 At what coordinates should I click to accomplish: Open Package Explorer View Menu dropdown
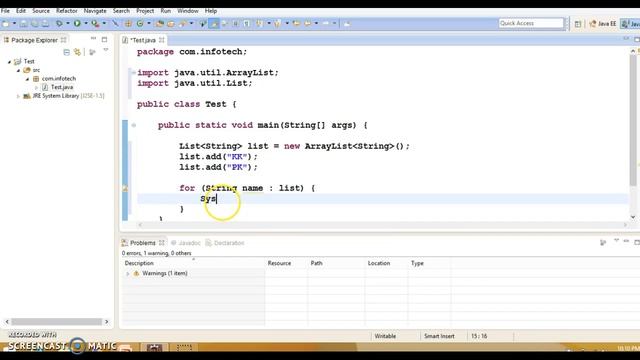(x=106, y=50)
